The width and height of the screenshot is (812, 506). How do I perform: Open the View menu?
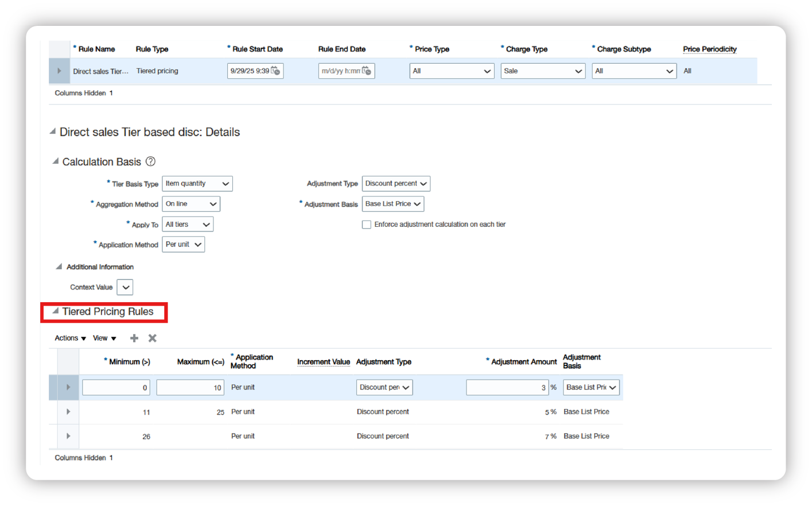point(100,338)
